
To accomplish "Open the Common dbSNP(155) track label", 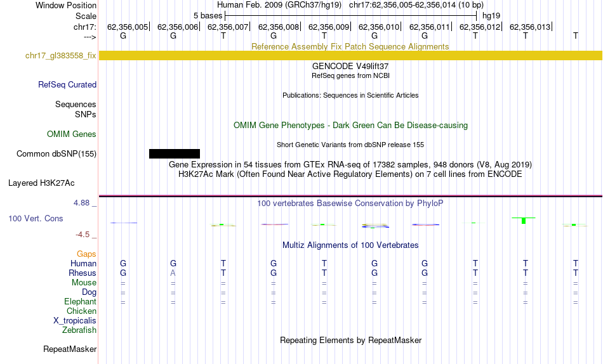I will click(x=56, y=153).
